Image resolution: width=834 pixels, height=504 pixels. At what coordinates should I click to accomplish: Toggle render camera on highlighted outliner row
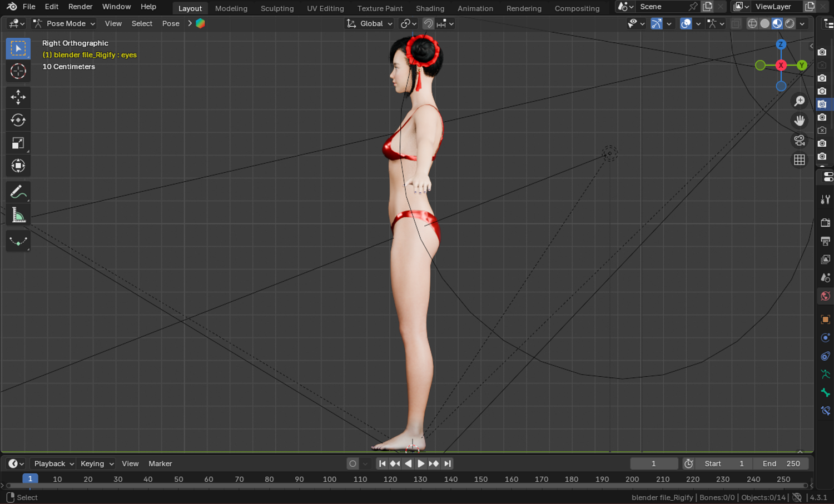click(x=822, y=104)
